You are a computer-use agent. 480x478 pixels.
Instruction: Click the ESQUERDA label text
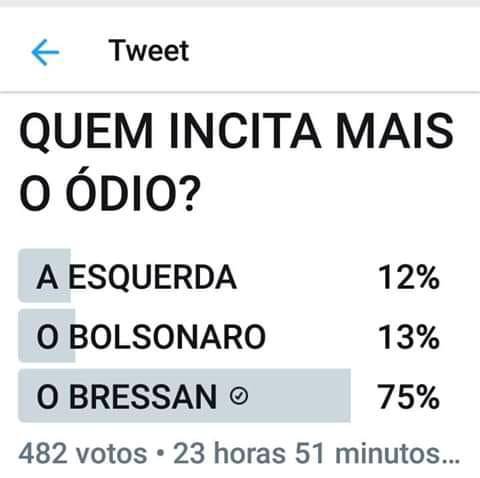(x=153, y=276)
